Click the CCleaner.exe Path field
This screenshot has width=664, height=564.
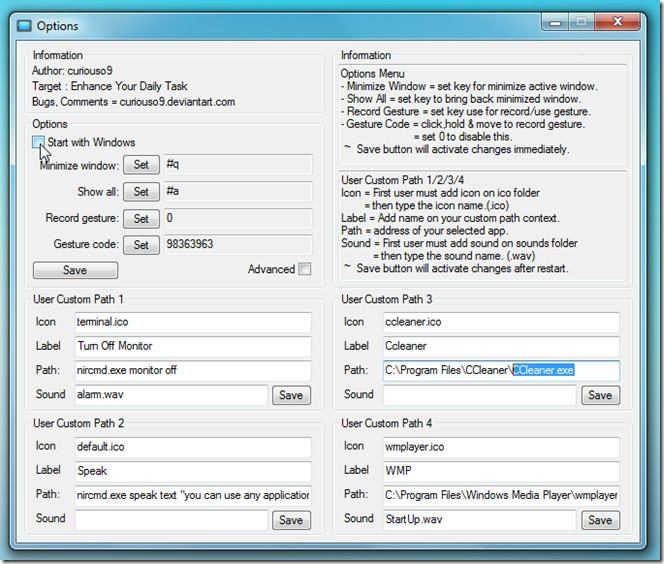click(500, 371)
